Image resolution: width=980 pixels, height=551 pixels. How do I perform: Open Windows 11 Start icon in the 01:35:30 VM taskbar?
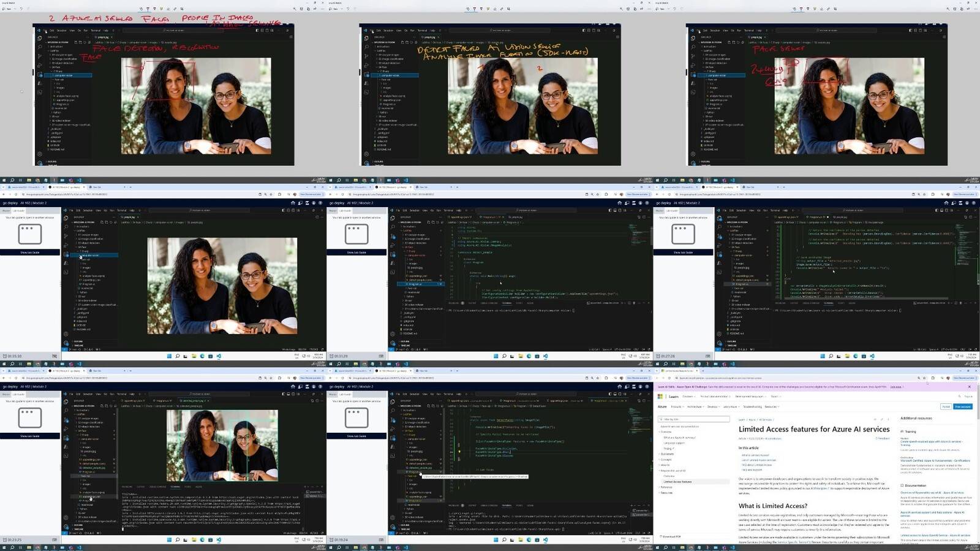tap(170, 356)
